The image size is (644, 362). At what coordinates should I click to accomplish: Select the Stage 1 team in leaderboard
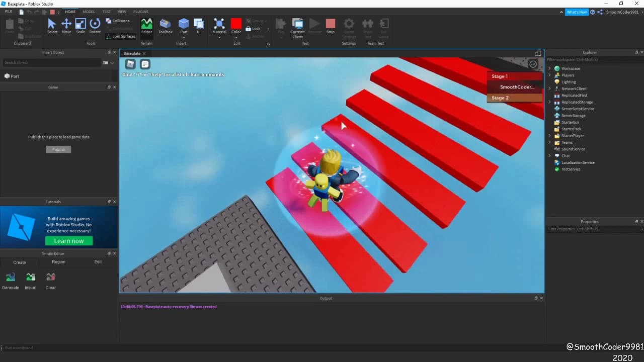tap(515, 76)
